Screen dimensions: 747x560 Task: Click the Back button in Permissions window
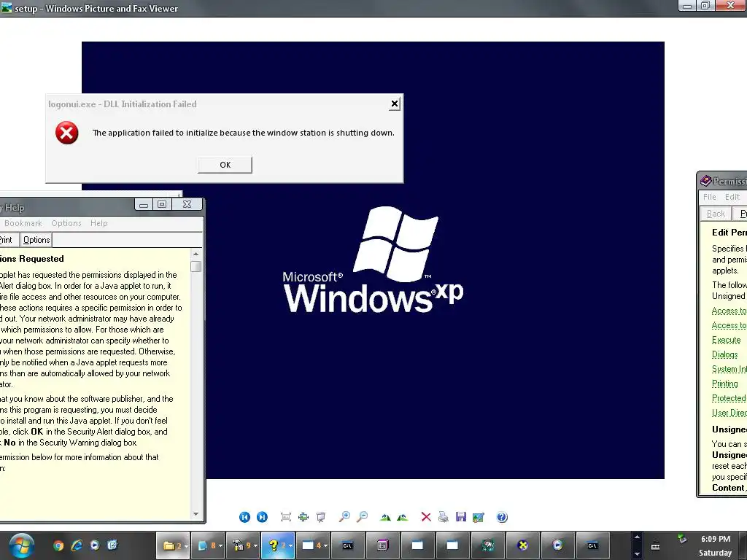point(716,214)
